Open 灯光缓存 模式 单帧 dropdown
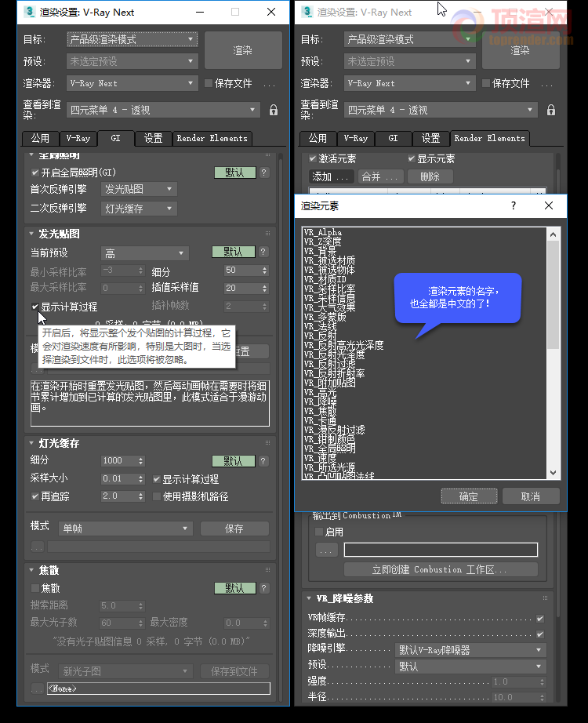 point(125,529)
